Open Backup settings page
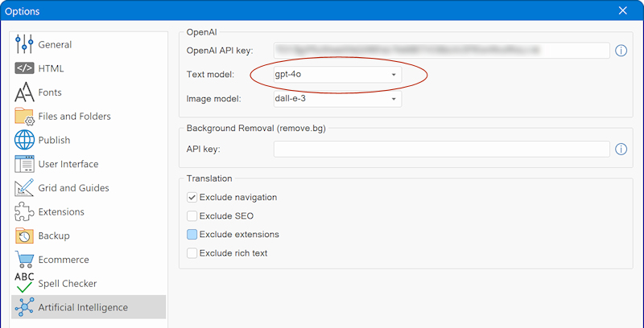644x328 pixels. [x=89, y=236]
